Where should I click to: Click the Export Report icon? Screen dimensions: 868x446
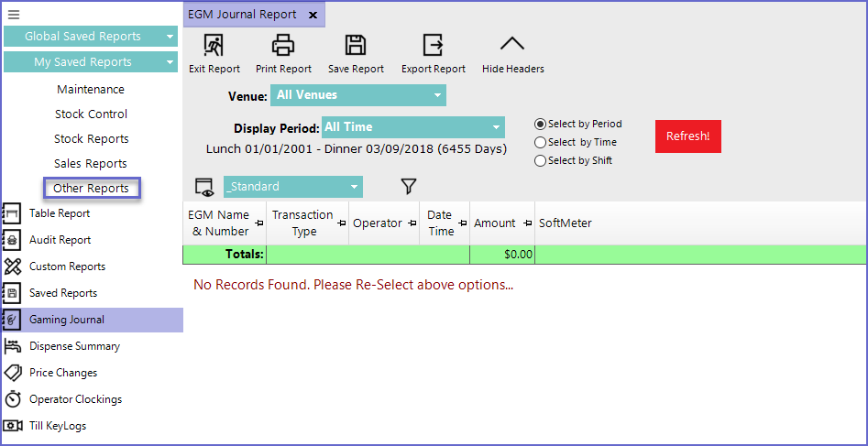tap(433, 46)
